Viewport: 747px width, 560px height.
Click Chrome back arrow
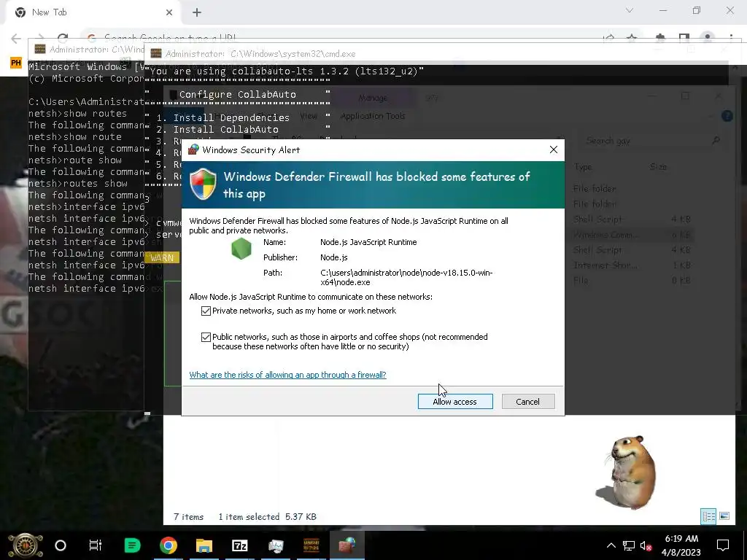pyautogui.click(x=16, y=38)
